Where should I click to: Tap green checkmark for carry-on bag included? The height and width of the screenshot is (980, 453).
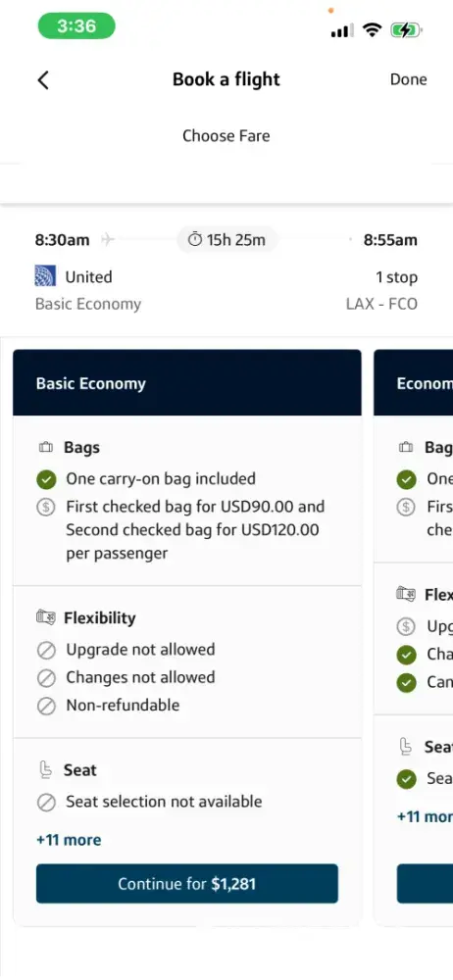[46, 479]
